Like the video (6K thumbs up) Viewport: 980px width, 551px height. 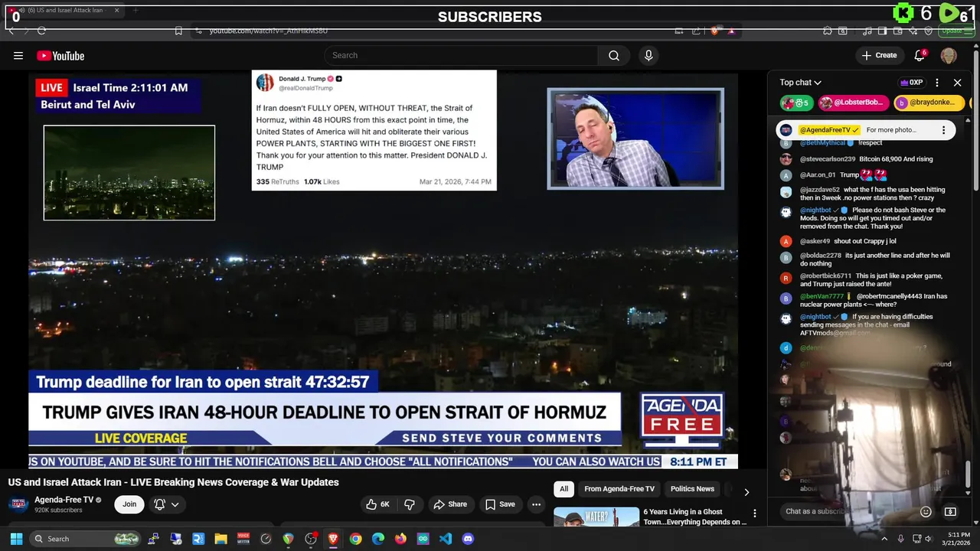click(x=378, y=504)
